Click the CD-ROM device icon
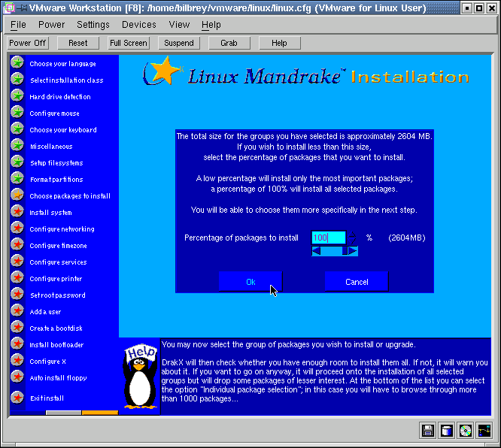Image resolution: width=501 pixels, height=448 pixels. click(466, 431)
